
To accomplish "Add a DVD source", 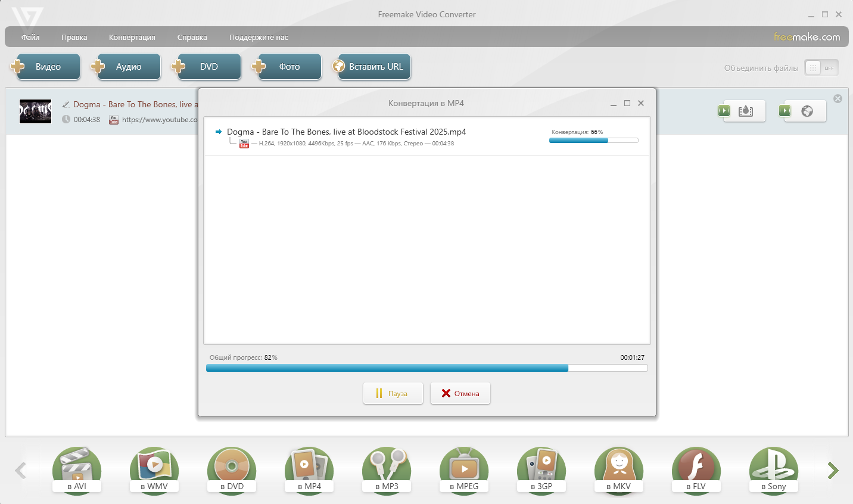I will tap(207, 67).
